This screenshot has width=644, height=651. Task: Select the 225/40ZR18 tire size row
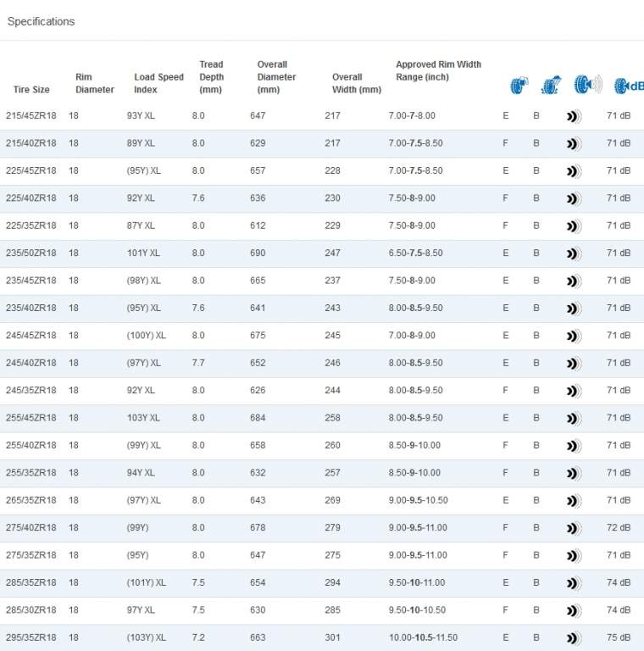(31, 198)
